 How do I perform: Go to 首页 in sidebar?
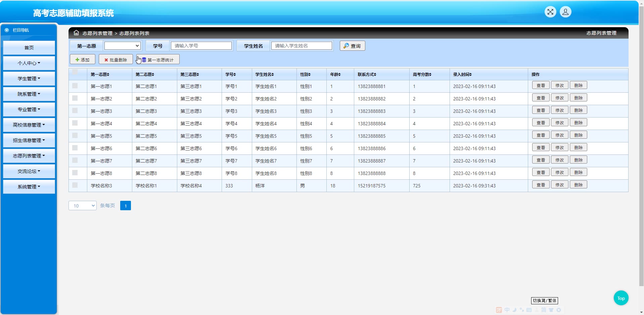click(29, 48)
